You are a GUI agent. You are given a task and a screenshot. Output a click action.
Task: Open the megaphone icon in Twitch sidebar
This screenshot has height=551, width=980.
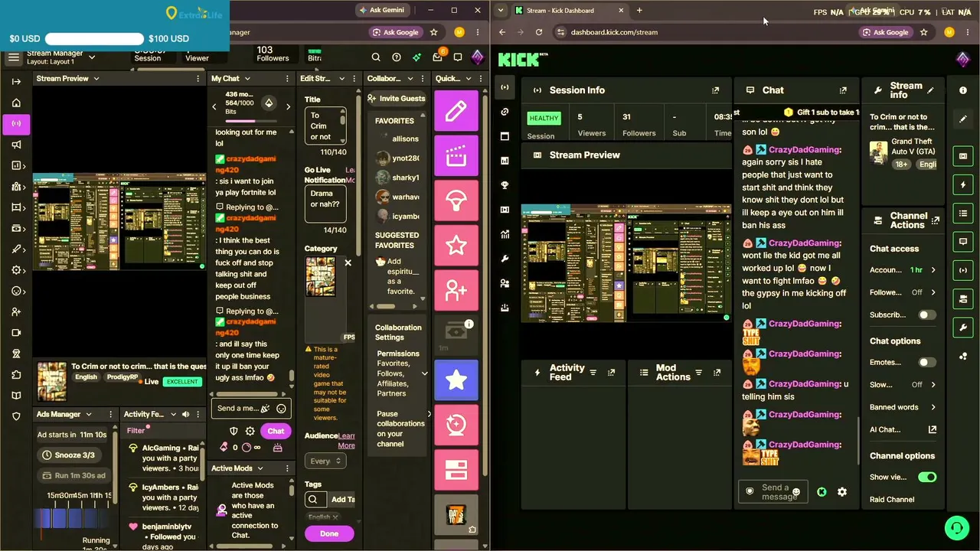pos(16,145)
